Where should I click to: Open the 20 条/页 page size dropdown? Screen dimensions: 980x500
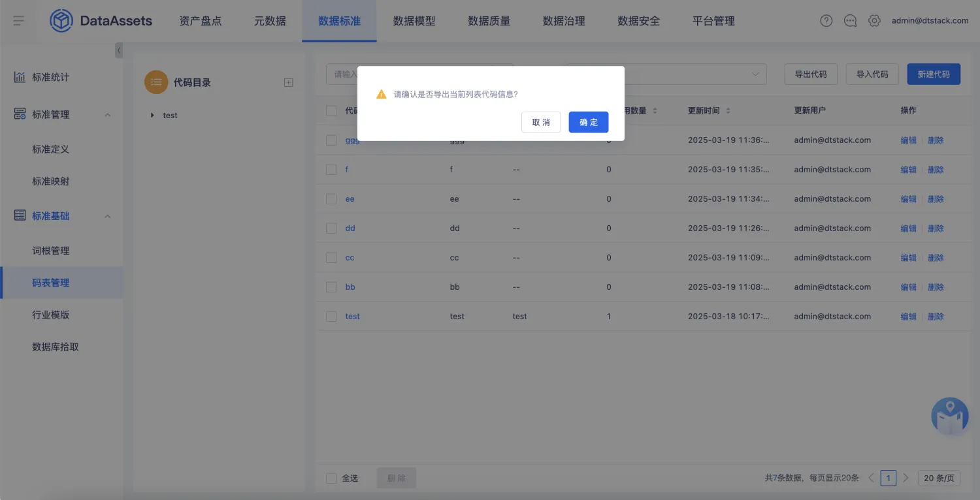pyautogui.click(x=939, y=478)
